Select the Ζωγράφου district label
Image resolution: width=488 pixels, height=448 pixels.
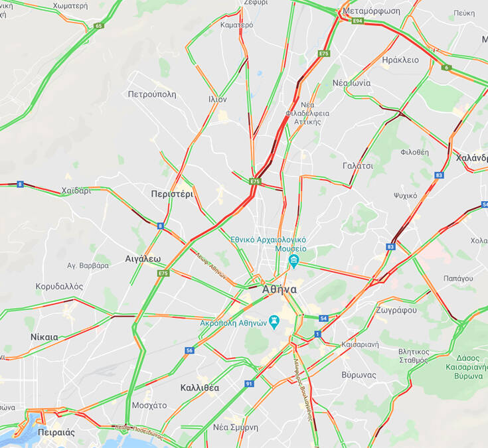[x=396, y=310]
